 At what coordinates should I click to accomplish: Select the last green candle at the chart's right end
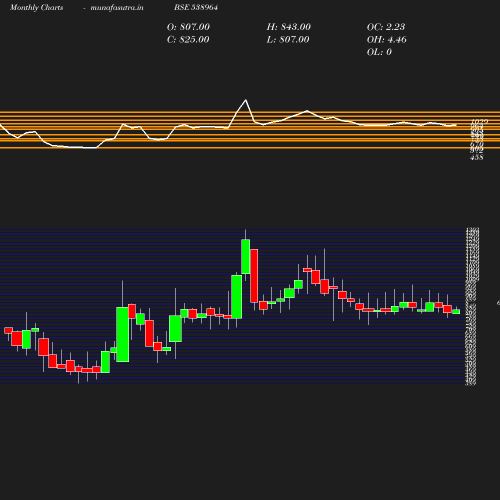(x=456, y=312)
